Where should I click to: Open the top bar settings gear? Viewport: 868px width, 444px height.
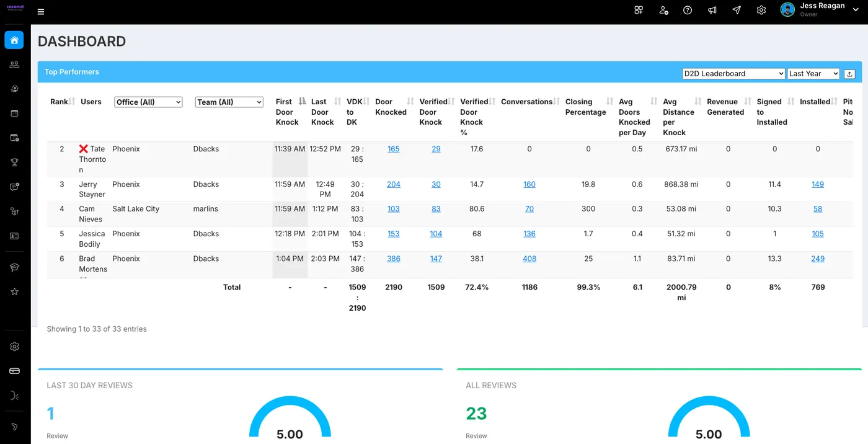(x=761, y=10)
